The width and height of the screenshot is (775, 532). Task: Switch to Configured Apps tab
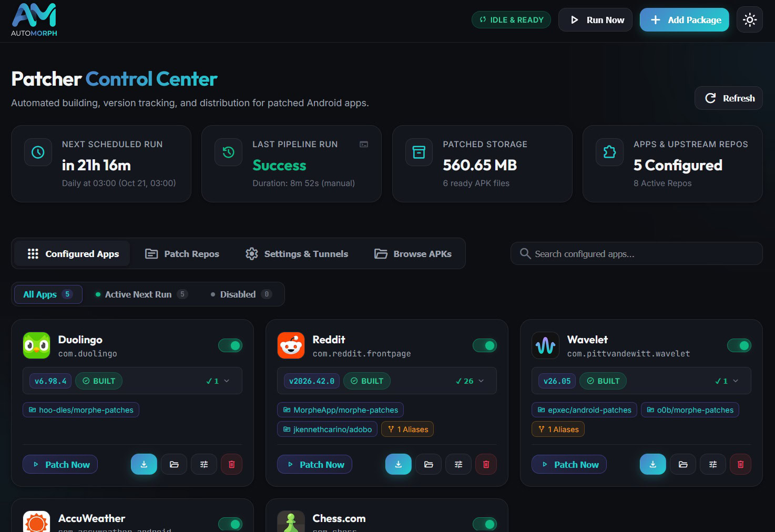pyautogui.click(x=73, y=254)
